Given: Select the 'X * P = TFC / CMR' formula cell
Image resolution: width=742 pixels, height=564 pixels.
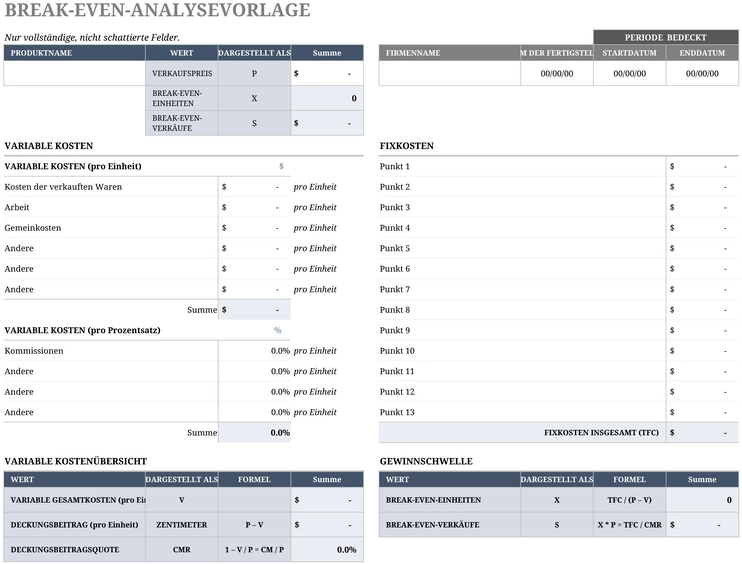Looking at the screenshot, I should 629,525.
